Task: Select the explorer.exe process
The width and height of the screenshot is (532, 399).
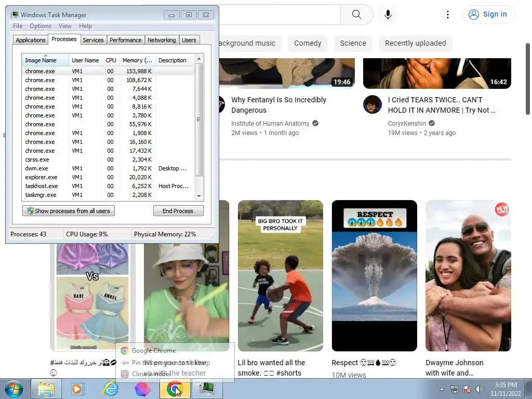Action: click(108, 177)
